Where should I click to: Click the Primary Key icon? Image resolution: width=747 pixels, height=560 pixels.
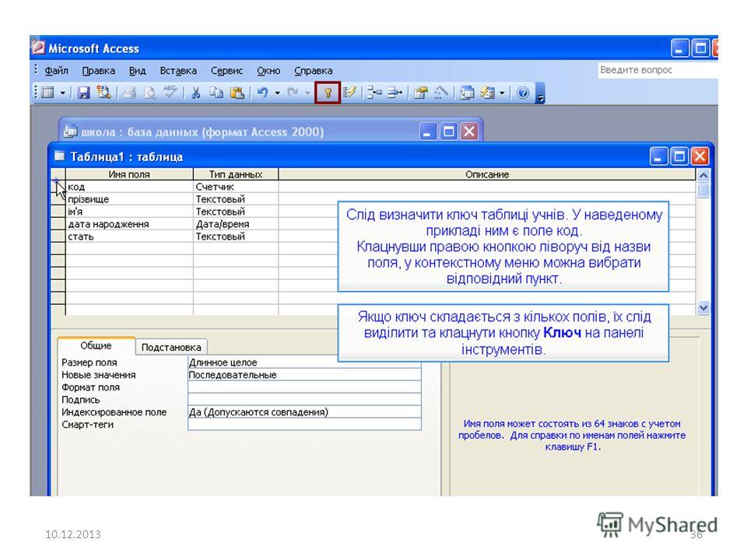tap(328, 93)
